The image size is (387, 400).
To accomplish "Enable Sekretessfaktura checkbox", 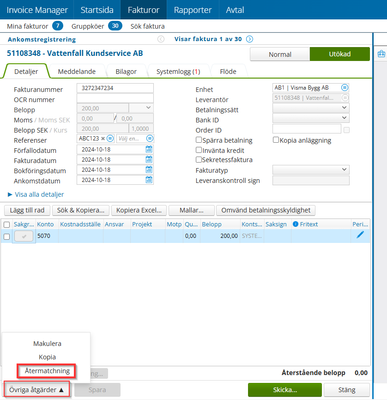I will (x=199, y=160).
